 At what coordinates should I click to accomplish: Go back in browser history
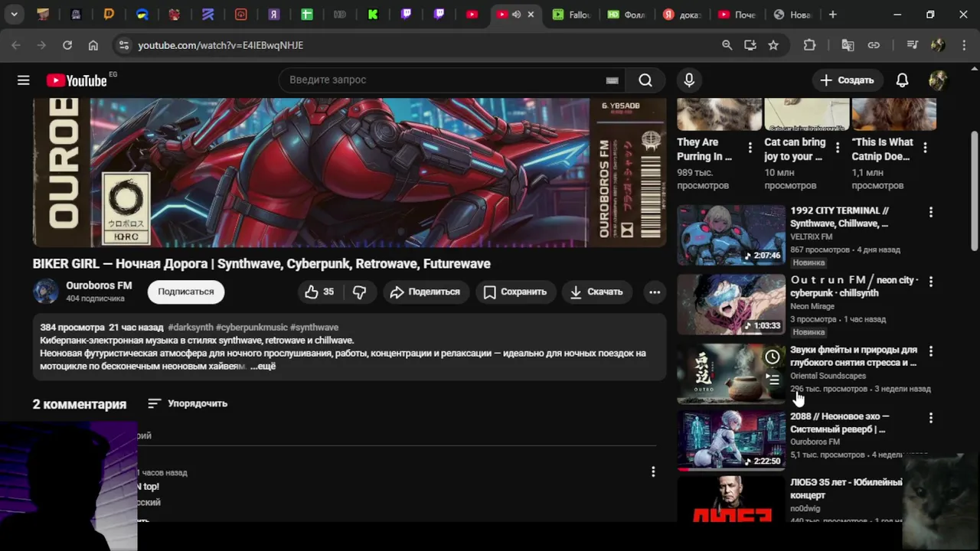[x=16, y=45]
